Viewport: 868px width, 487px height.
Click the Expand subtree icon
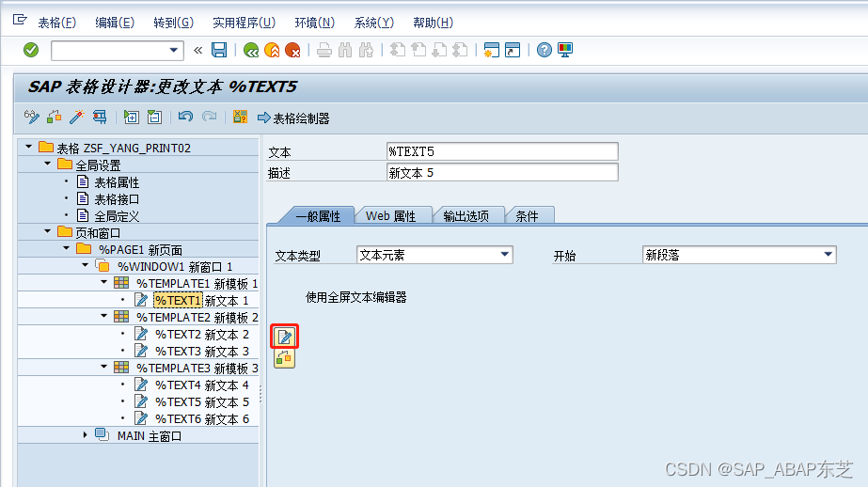click(132, 117)
